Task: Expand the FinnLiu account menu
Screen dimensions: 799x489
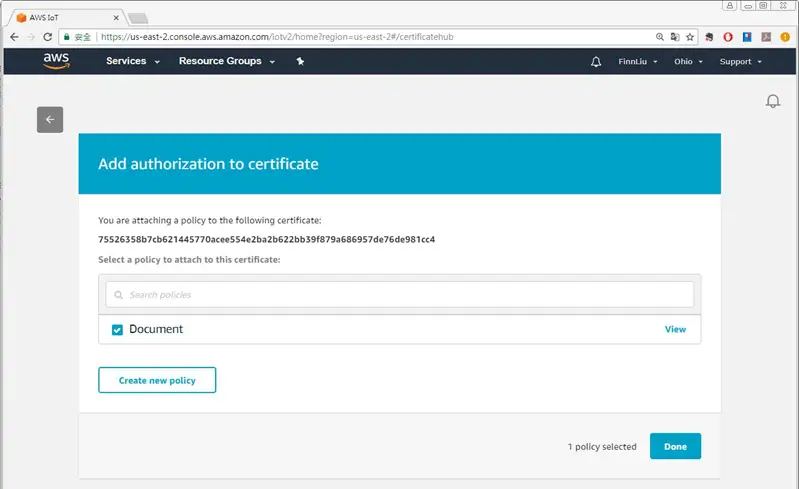Action: coord(637,62)
